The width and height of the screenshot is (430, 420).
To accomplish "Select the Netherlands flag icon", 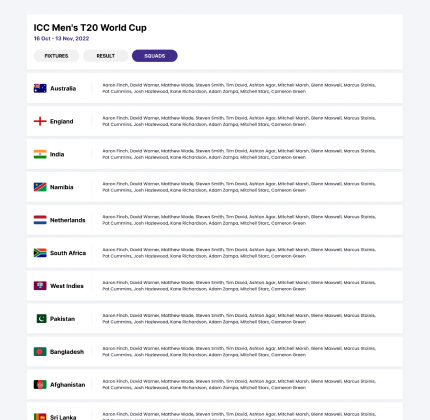I will (x=40, y=220).
